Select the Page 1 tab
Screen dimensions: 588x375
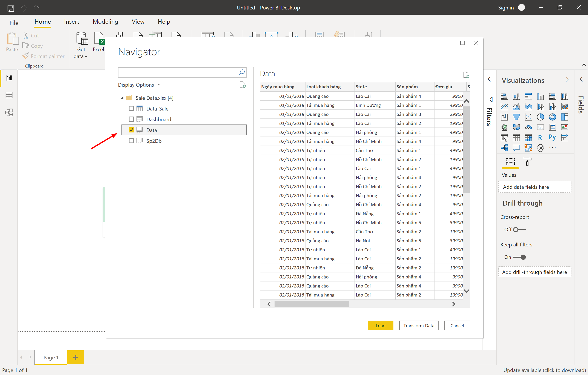click(x=51, y=357)
